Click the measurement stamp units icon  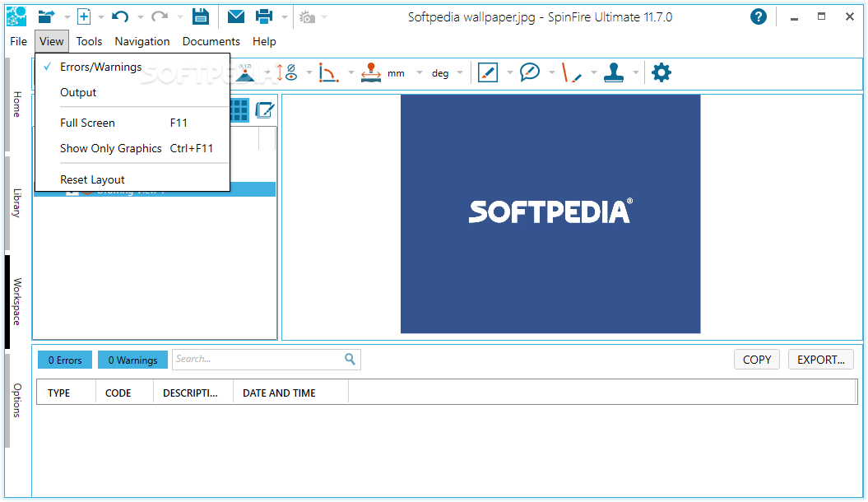coord(371,72)
